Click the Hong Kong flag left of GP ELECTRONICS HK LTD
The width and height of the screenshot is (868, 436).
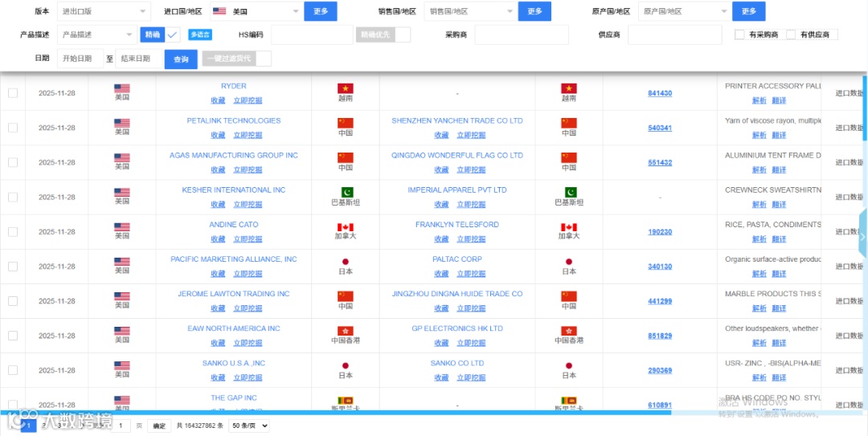pyautogui.click(x=346, y=331)
